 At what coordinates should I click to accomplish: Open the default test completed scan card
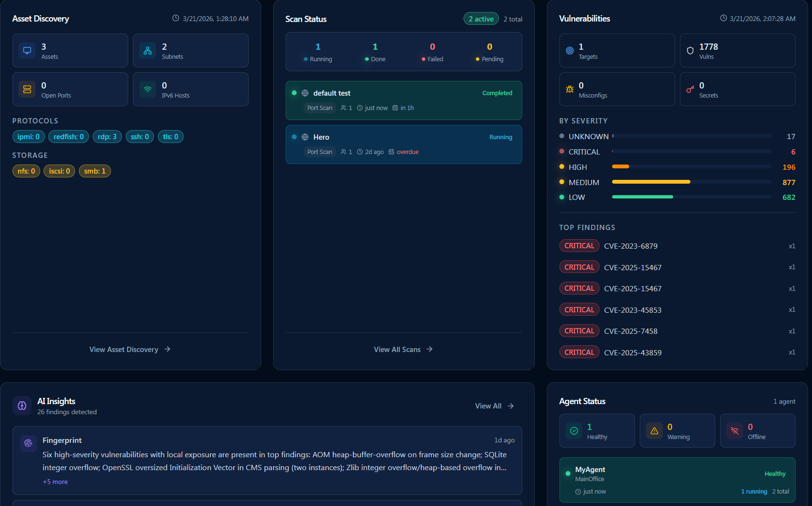pos(404,100)
